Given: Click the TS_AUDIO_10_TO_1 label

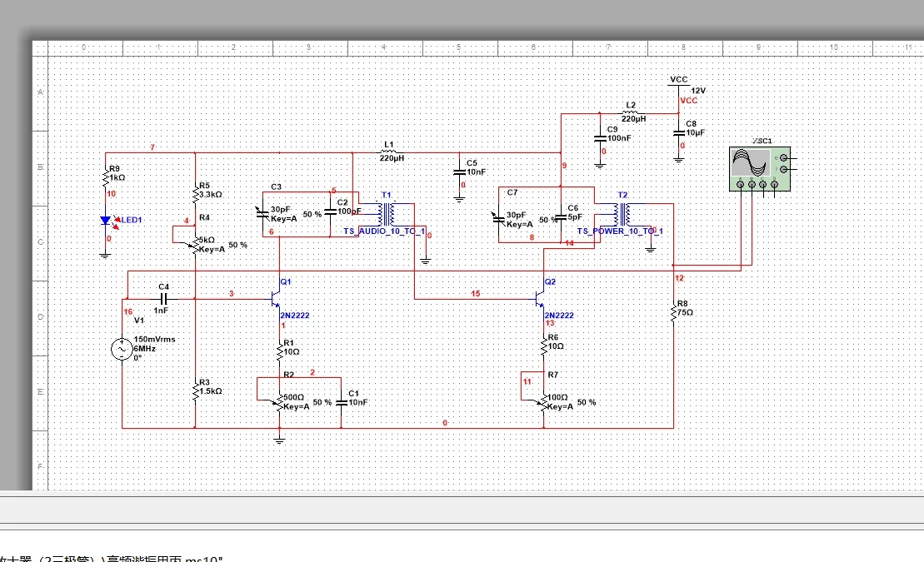Looking at the screenshot, I should point(384,231).
